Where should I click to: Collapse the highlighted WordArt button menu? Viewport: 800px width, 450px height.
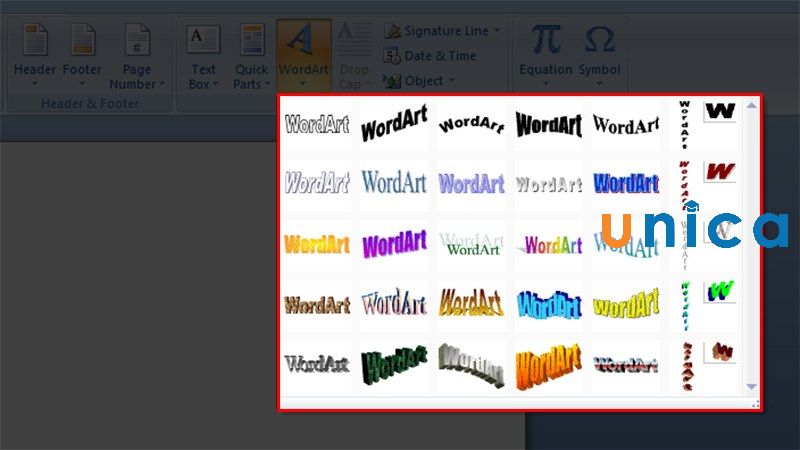tap(303, 56)
